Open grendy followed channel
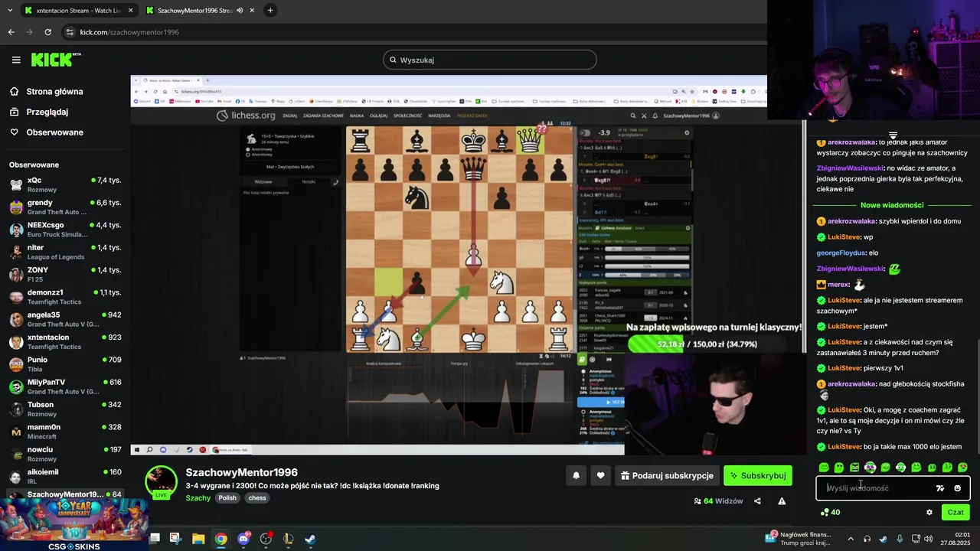The width and height of the screenshot is (980, 551). pyautogui.click(x=65, y=207)
